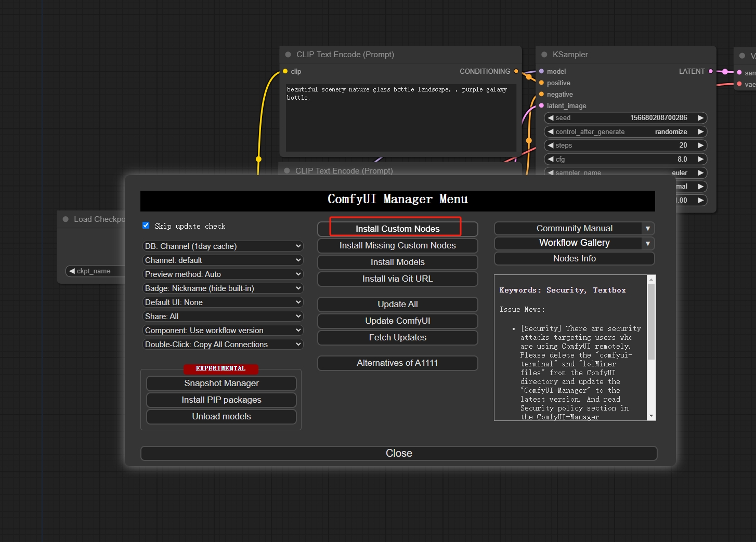756x542 pixels.
Task: Open Component: Use workflow version dropdown
Action: tap(223, 330)
